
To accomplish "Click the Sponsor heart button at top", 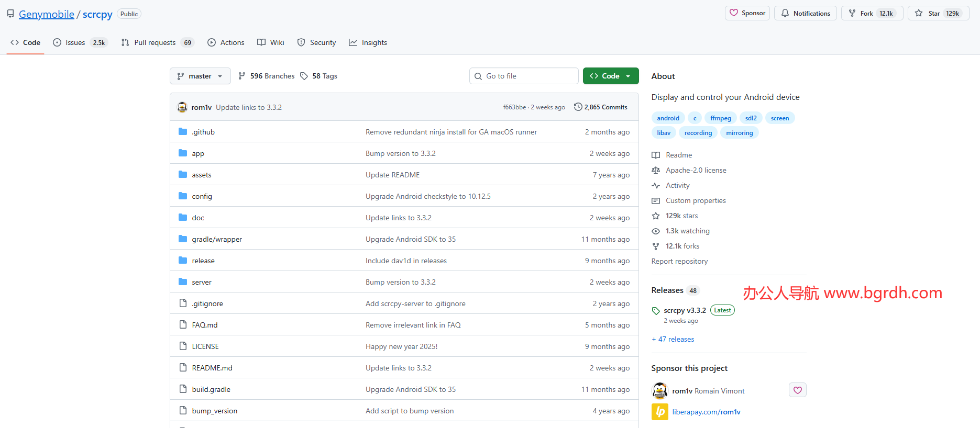I will tap(747, 14).
